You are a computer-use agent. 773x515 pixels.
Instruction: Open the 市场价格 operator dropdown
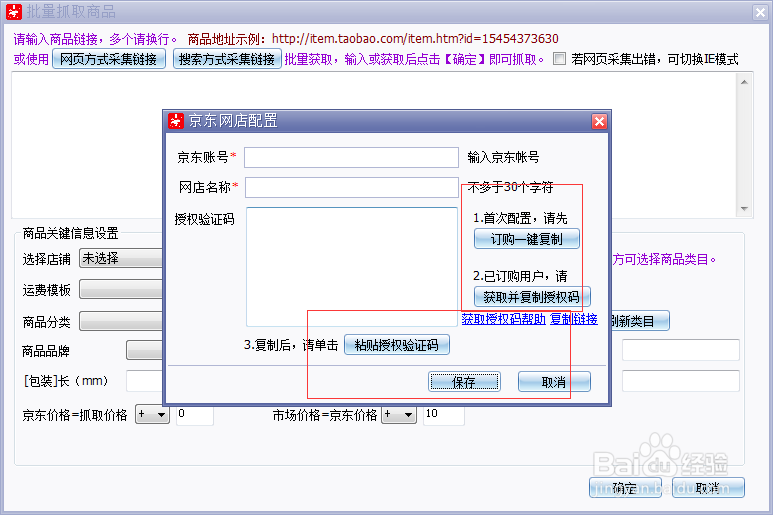(399, 414)
